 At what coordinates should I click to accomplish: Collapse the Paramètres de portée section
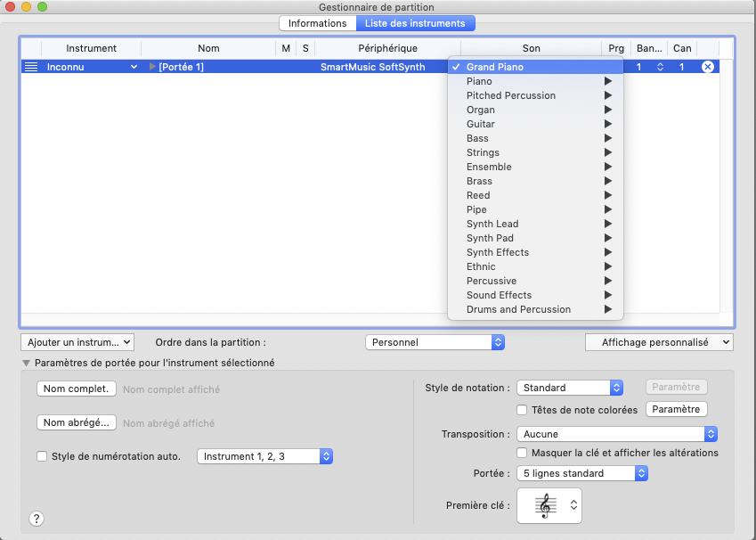click(26, 364)
